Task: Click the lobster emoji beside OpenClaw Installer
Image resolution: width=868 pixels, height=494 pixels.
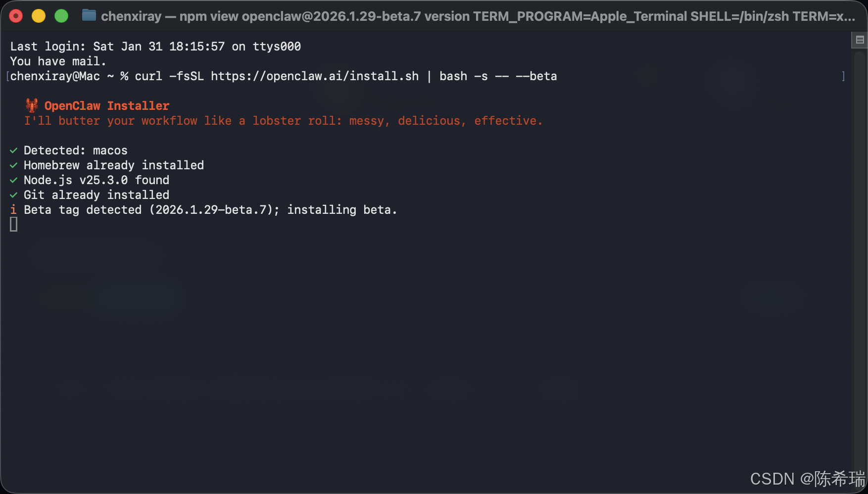Action: (31, 105)
